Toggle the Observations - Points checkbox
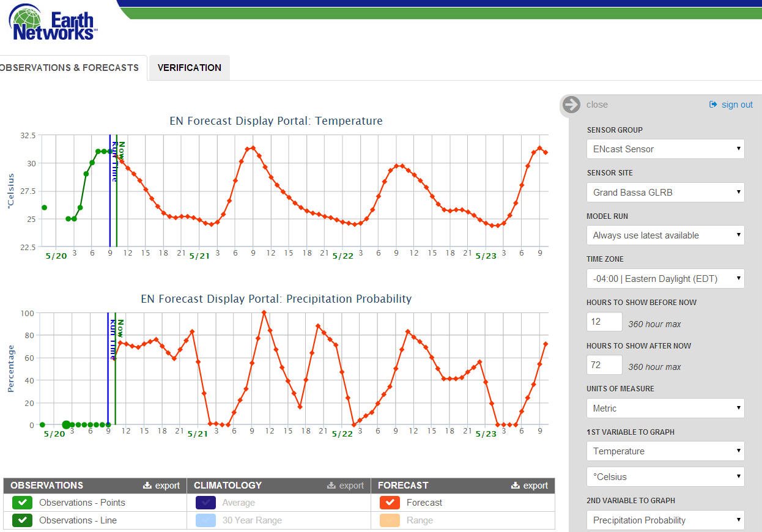Viewport: 762px width, 532px height. point(23,503)
